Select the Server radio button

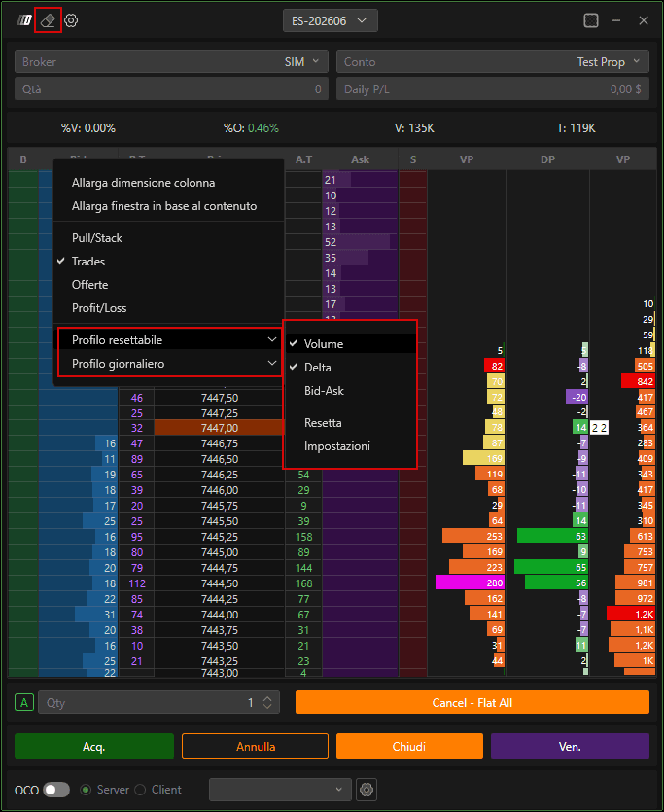click(86, 790)
